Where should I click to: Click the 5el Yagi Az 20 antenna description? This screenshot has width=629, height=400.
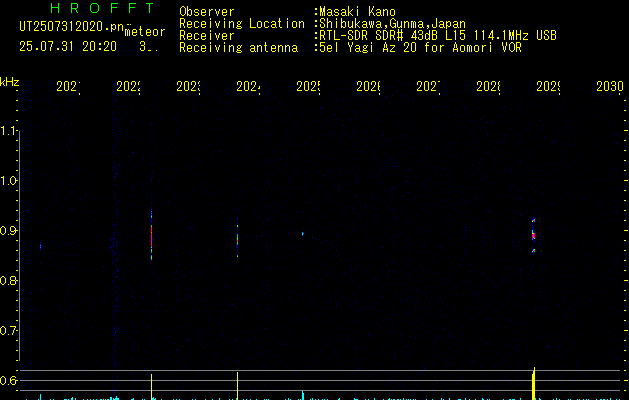click(420, 48)
